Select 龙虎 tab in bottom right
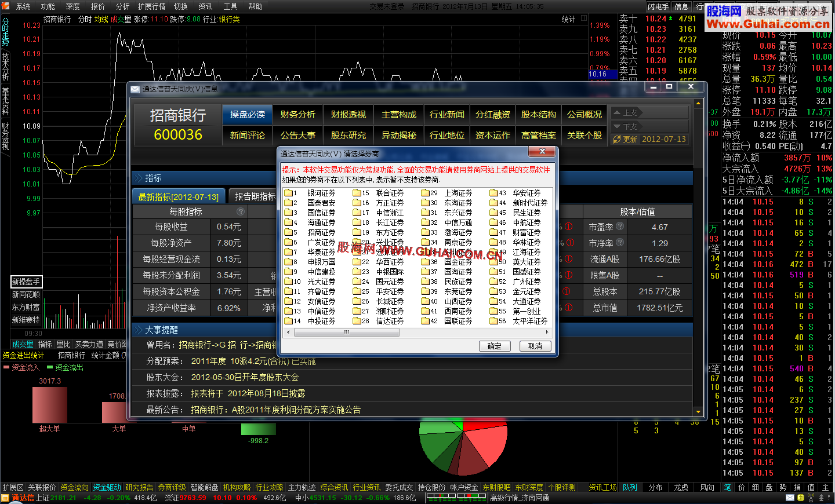 [681, 488]
